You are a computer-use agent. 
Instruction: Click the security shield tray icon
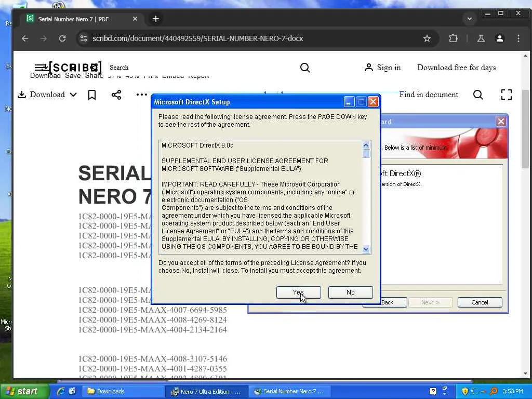pos(465,391)
